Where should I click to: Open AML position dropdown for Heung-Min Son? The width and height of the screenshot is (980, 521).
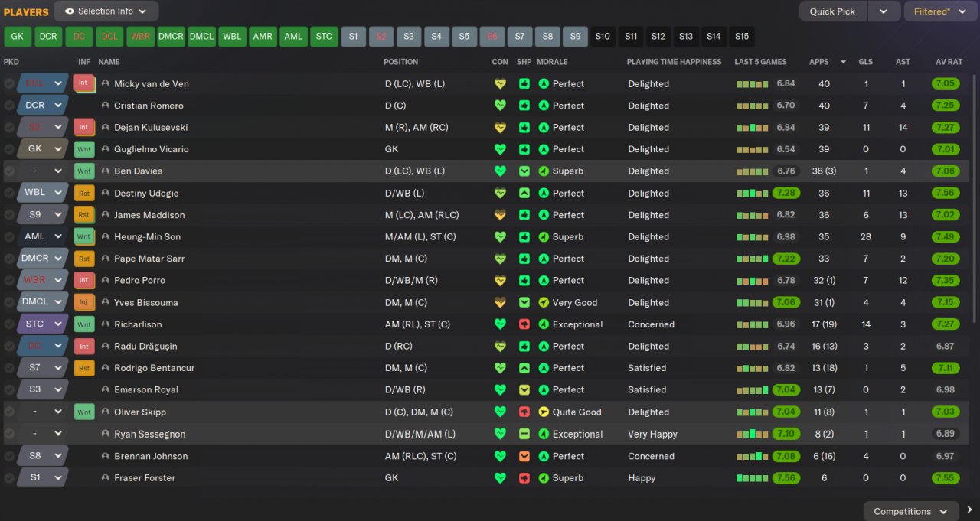coord(42,237)
